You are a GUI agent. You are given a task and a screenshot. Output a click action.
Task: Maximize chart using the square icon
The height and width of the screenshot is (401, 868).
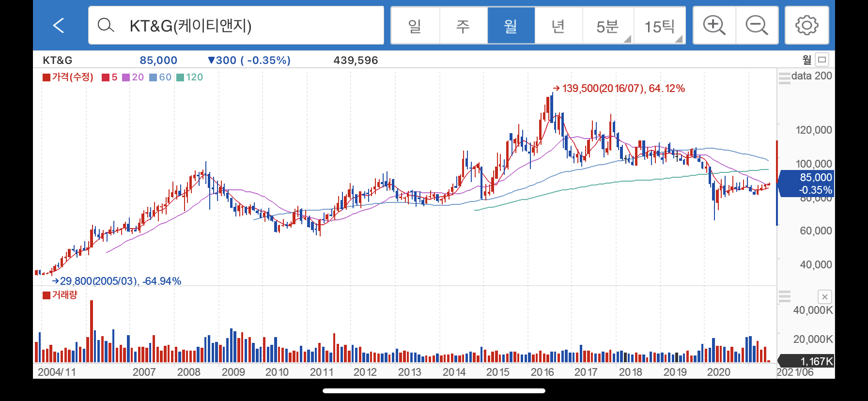(x=822, y=60)
